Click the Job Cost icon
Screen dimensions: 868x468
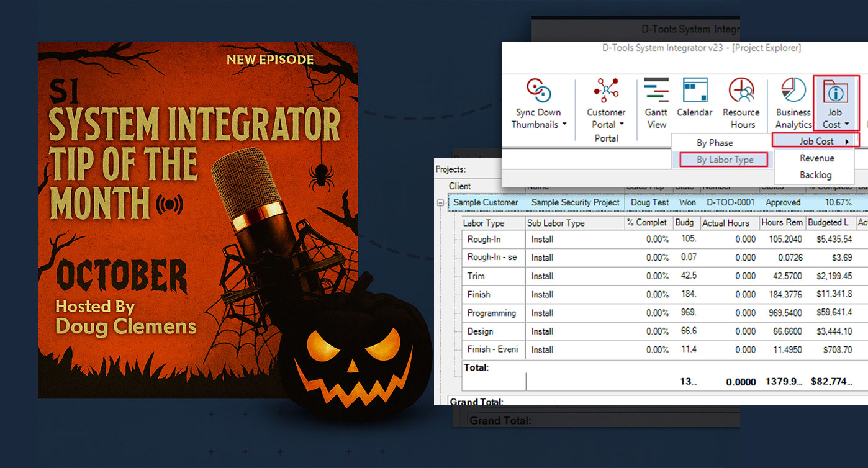835,93
